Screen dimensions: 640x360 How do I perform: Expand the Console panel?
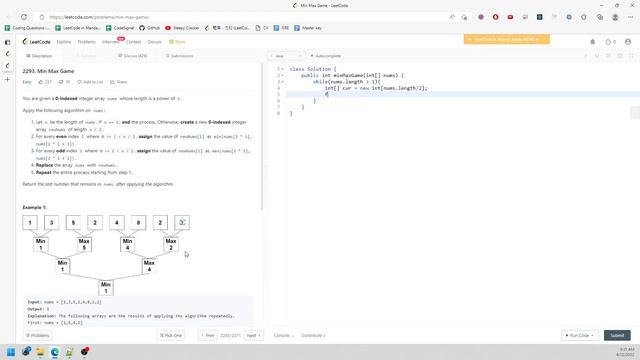coord(283,336)
